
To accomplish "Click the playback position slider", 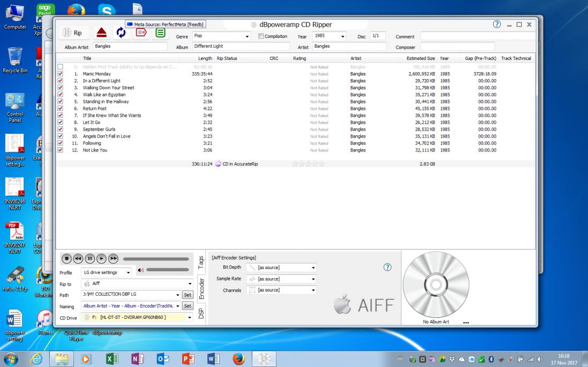I will (x=156, y=259).
